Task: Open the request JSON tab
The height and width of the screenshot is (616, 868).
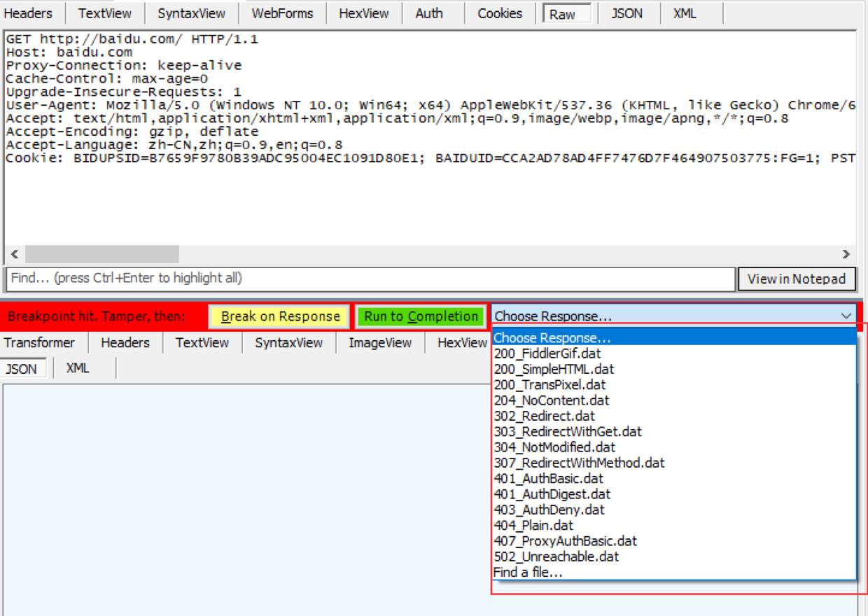Action: coord(626,13)
